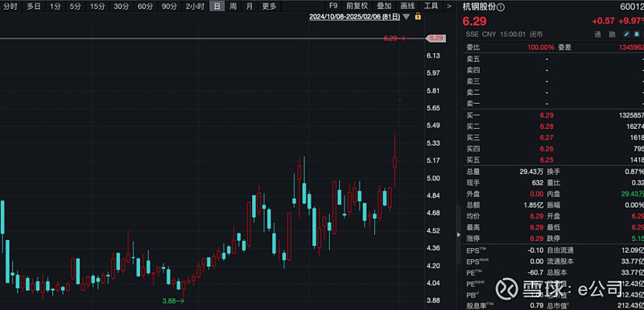Click the 跌停 limit-down price 5.15
644x310 pixels.
[x=638, y=238]
